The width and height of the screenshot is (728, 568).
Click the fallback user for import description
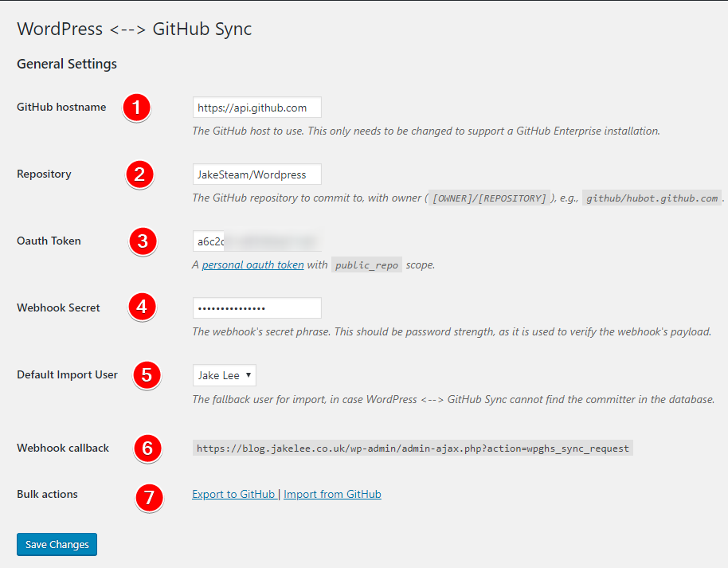click(454, 399)
